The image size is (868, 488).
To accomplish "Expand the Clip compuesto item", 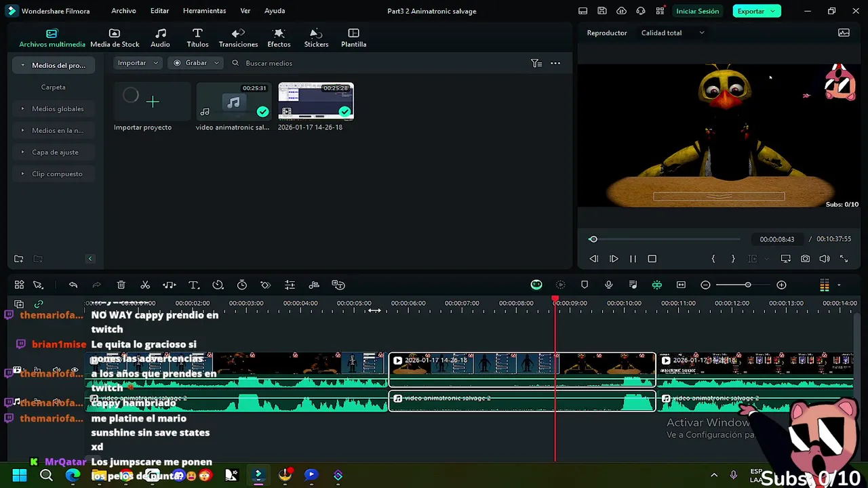I will point(22,174).
